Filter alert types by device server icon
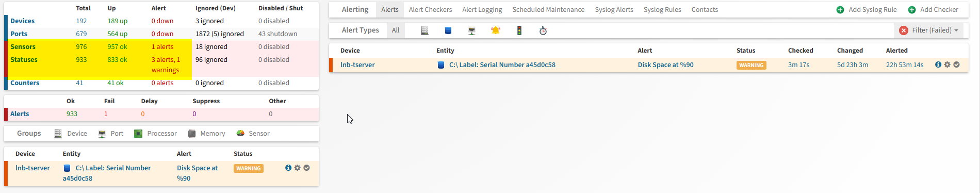The height and width of the screenshot is (193, 980). tap(424, 30)
